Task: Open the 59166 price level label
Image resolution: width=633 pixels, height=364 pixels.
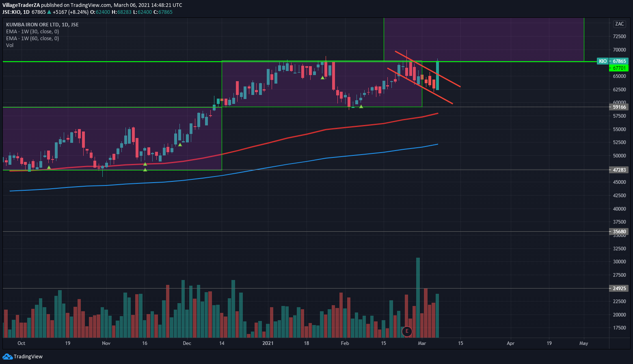Action: coord(619,107)
